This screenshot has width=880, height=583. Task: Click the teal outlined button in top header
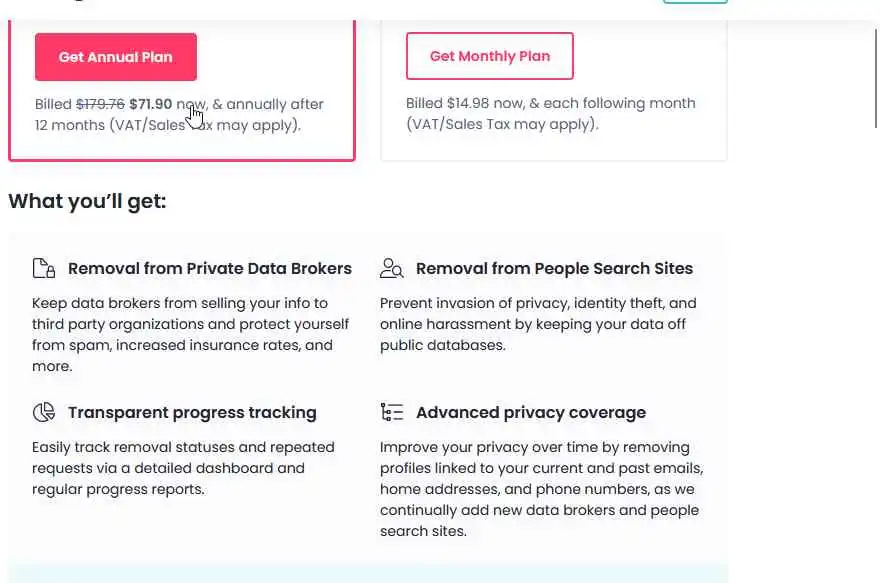point(695,2)
